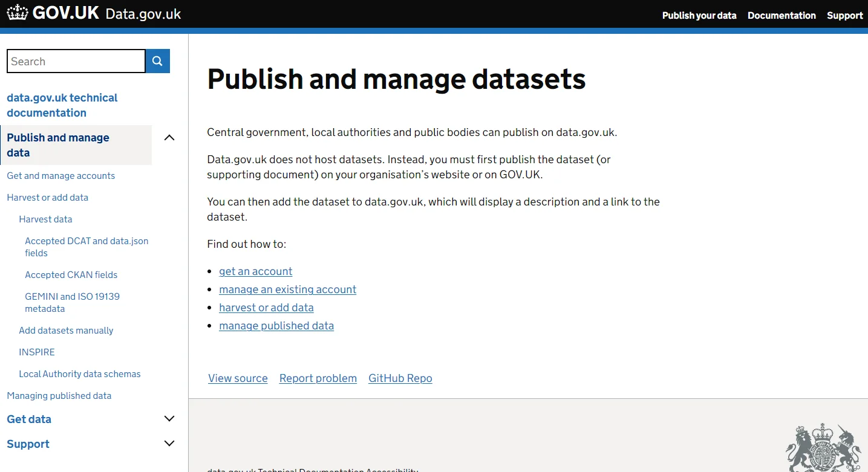The height and width of the screenshot is (472, 868).
Task: Open Harvest data in sidebar
Action: (45, 219)
